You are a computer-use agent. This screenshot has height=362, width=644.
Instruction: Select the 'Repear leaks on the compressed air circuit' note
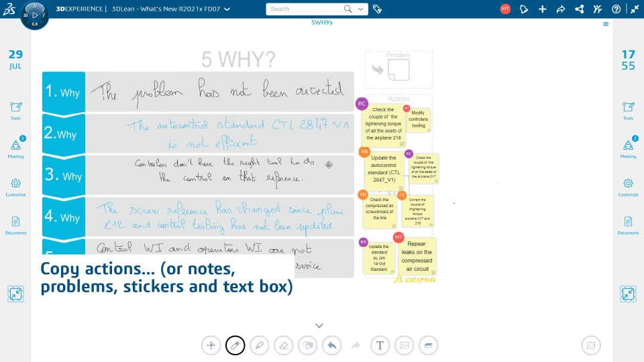[x=417, y=257]
